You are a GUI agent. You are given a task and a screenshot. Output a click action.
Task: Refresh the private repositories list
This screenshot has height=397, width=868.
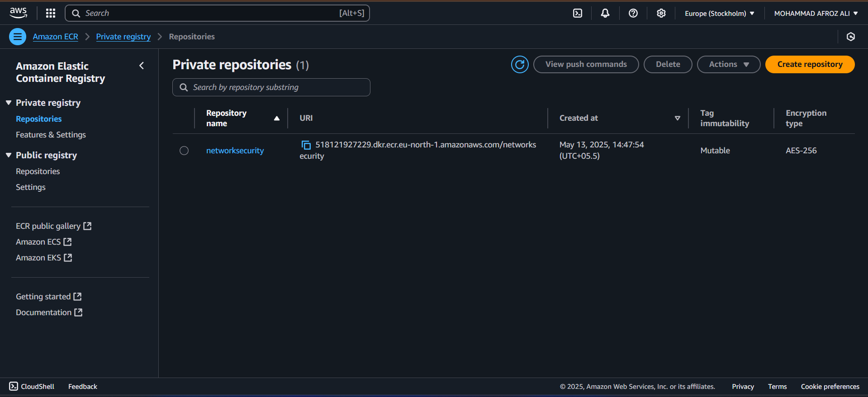[x=520, y=64]
